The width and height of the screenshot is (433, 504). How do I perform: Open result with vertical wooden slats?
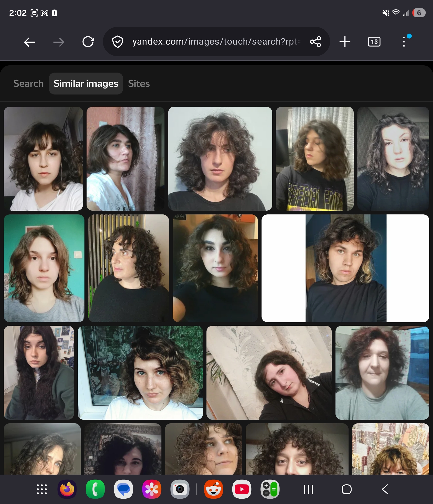point(129,268)
